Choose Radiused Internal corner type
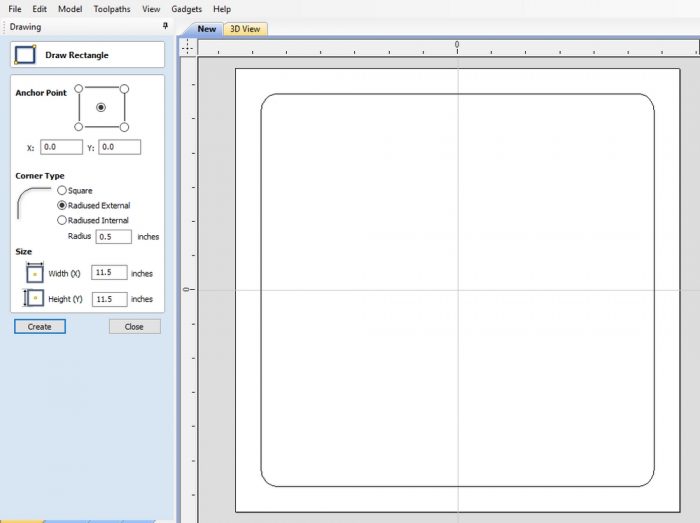The width and height of the screenshot is (700, 523). point(62,220)
